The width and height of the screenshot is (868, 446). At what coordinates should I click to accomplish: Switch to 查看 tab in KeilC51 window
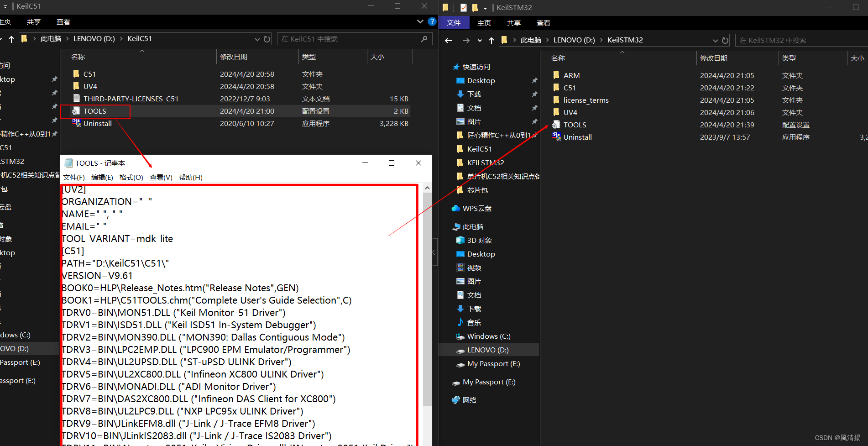point(63,21)
